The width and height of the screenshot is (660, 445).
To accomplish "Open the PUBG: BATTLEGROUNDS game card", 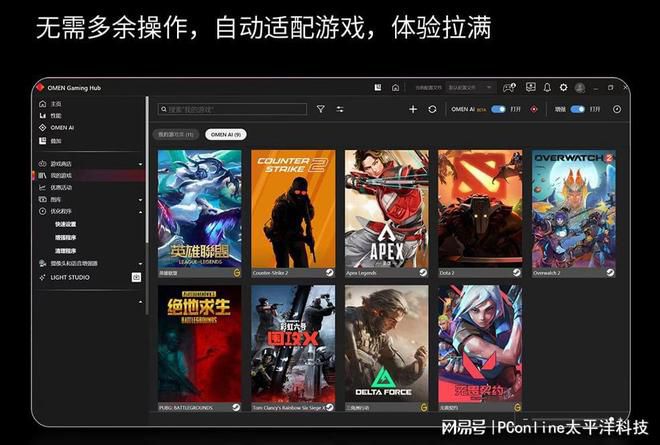I will coord(200,348).
